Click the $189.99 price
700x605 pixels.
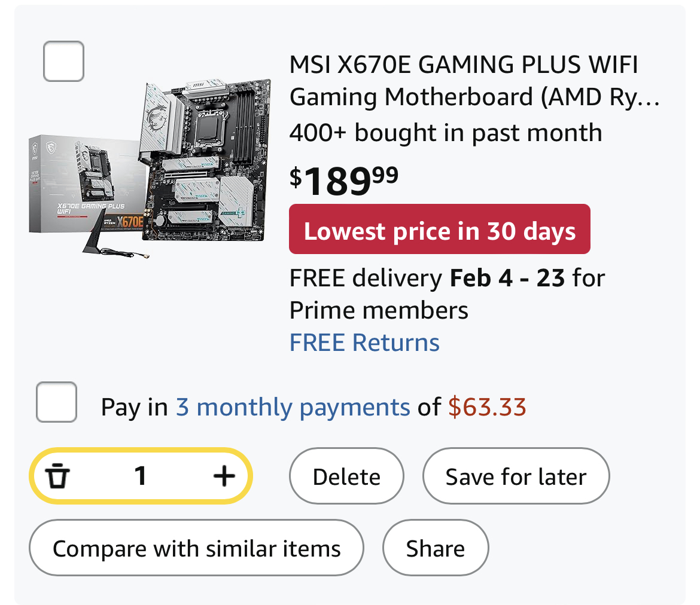coord(344,182)
